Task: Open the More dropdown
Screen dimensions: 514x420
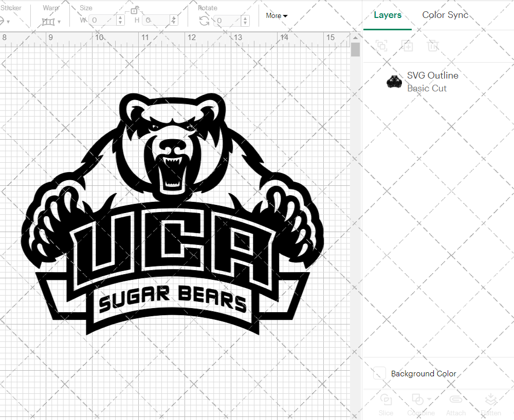Action: pyautogui.click(x=277, y=16)
